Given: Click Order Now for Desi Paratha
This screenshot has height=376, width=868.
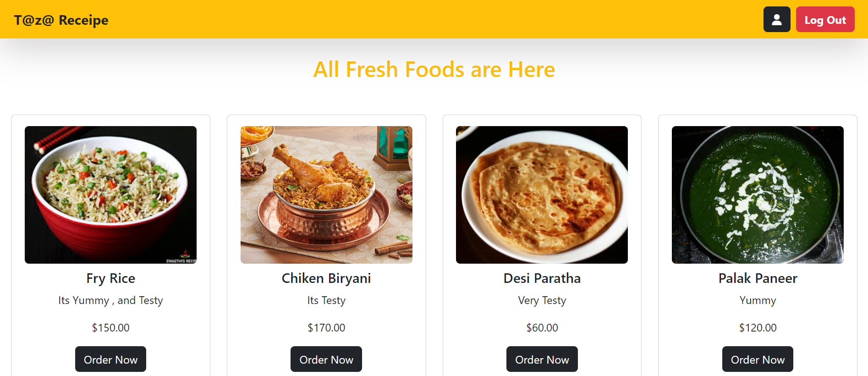Looking at the screenshot, I should click(x=542, y=359).
